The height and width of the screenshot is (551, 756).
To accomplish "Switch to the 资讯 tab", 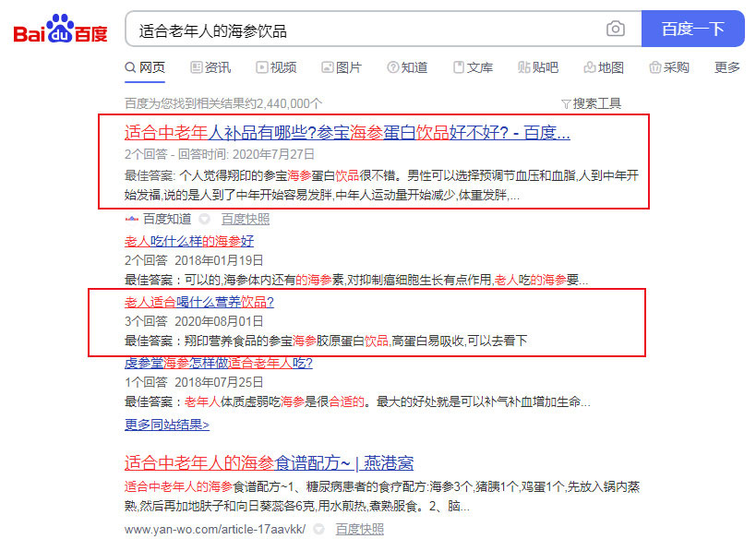I will pos(210,67).
